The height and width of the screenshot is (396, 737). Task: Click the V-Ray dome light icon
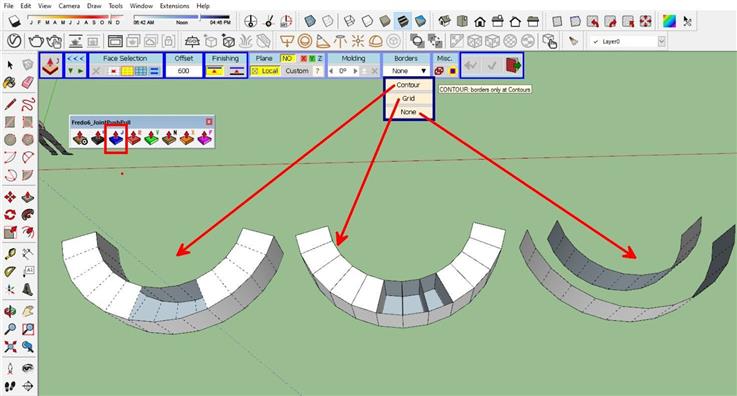tap(375, 41)
